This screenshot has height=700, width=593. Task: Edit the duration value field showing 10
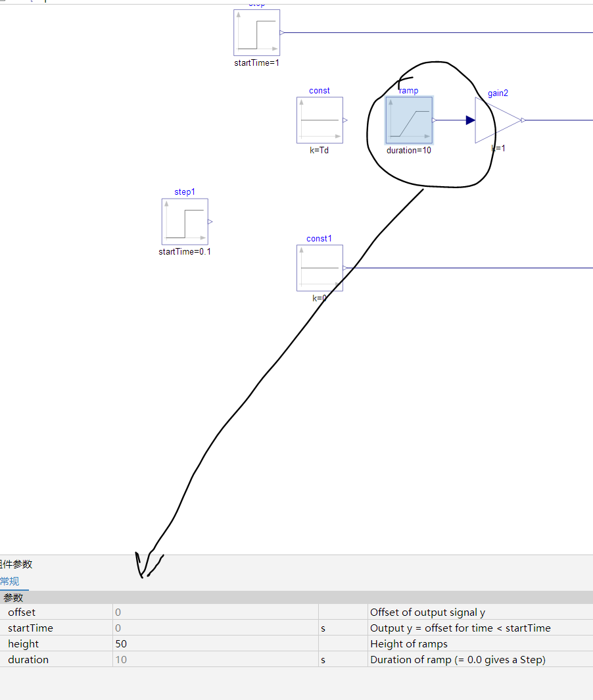216,659
